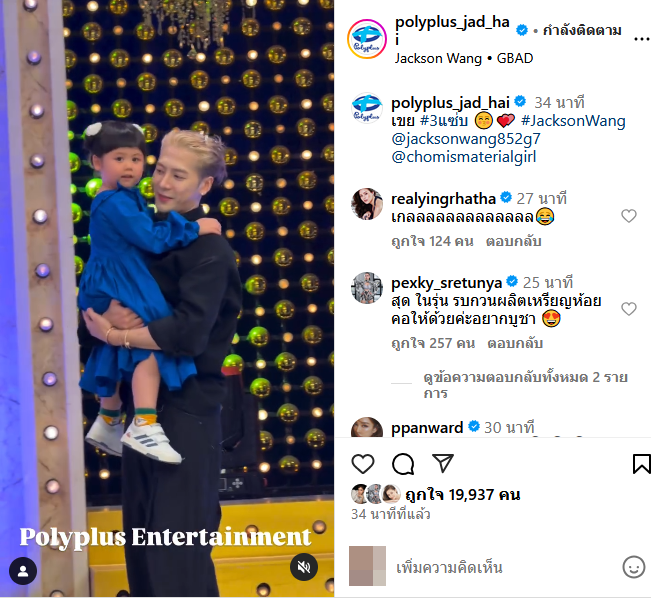
Task: Open @chomismaterialgirl profile mention
Action: (x=464, y=157)
